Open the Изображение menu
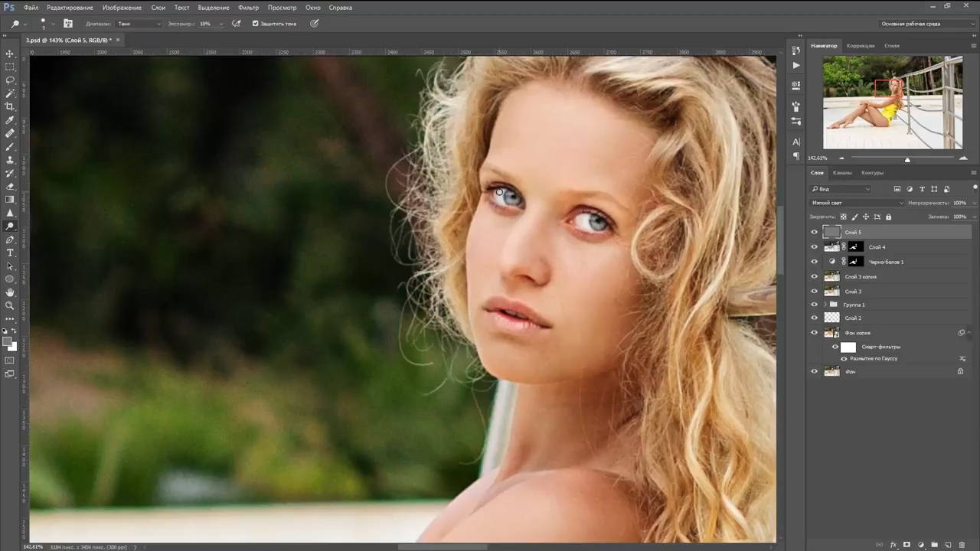Screen dimensions: 980x551 (x=122, y=8)
